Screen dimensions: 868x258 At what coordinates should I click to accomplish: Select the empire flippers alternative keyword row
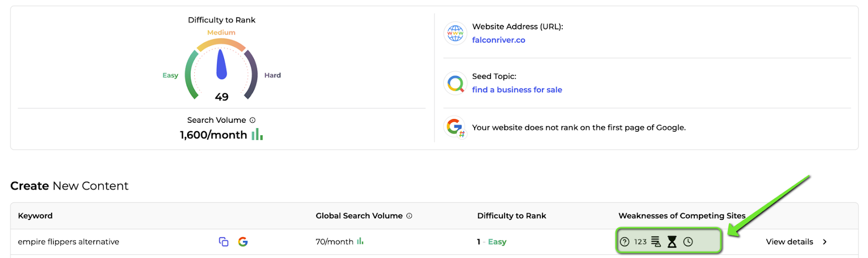[x=434, y=242]
